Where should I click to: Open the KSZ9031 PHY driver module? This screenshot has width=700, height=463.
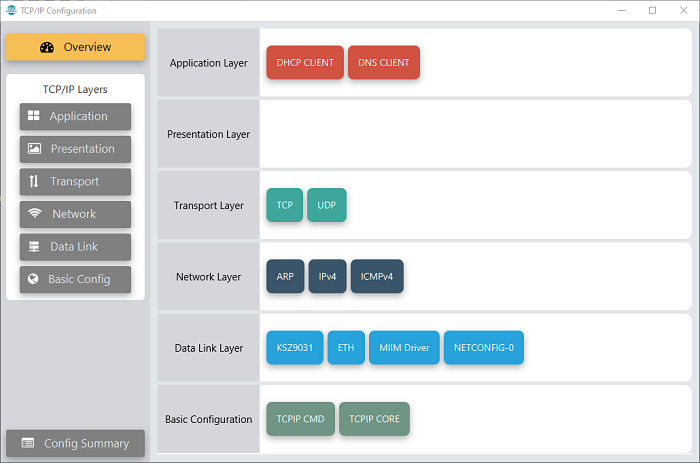(295, 348)
